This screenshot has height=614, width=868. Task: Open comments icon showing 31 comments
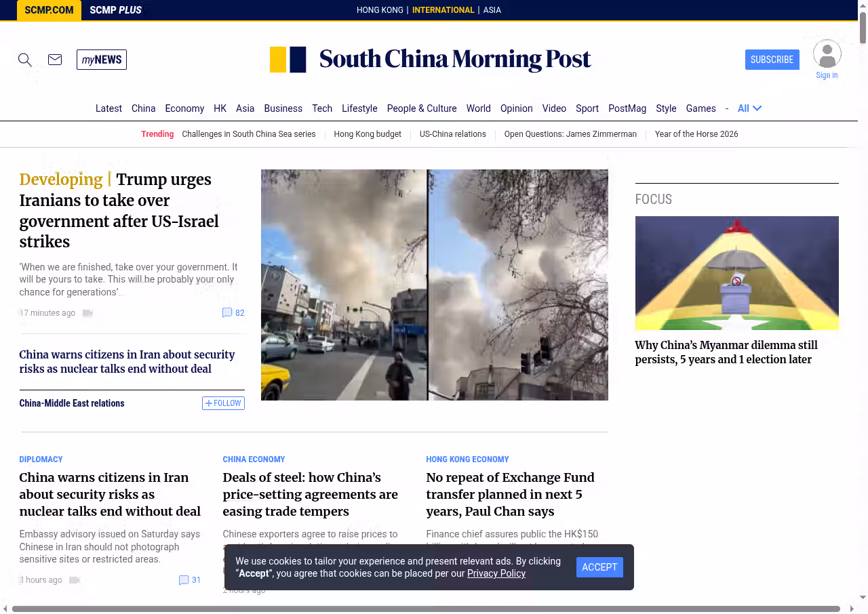click(x=184, y=580)
